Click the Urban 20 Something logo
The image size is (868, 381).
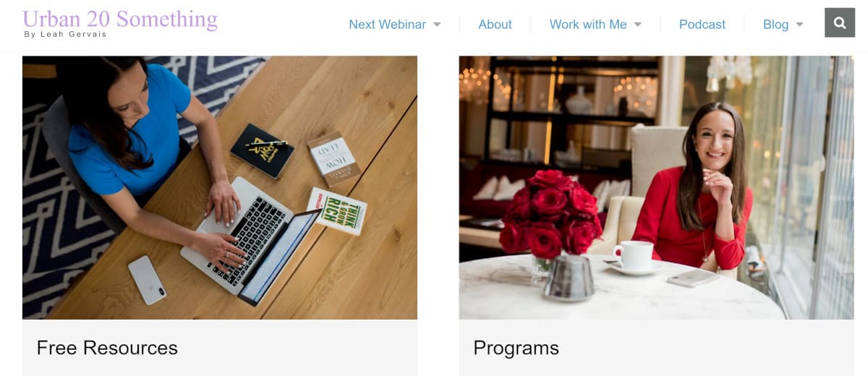(120, 18)
